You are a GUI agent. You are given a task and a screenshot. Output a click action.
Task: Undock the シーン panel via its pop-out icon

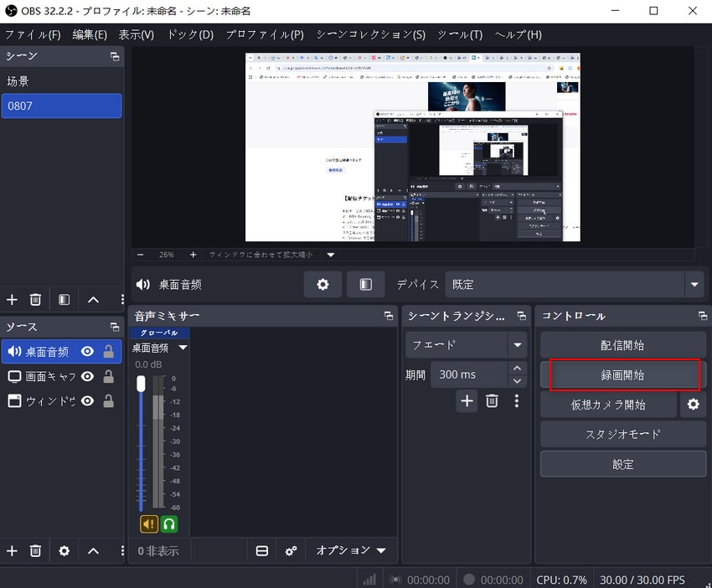point(115,57)
